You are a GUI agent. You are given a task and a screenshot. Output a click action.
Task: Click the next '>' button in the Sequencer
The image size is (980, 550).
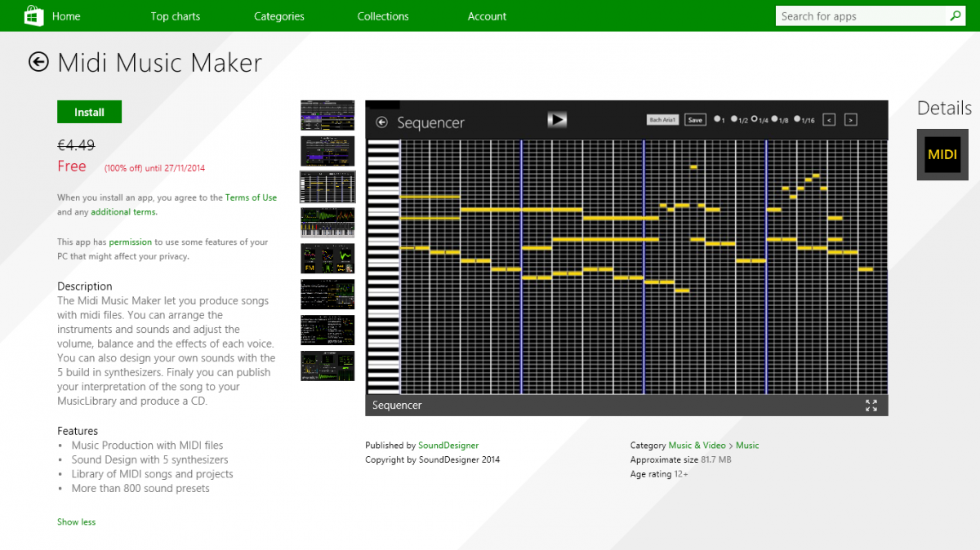pos(850,120)
